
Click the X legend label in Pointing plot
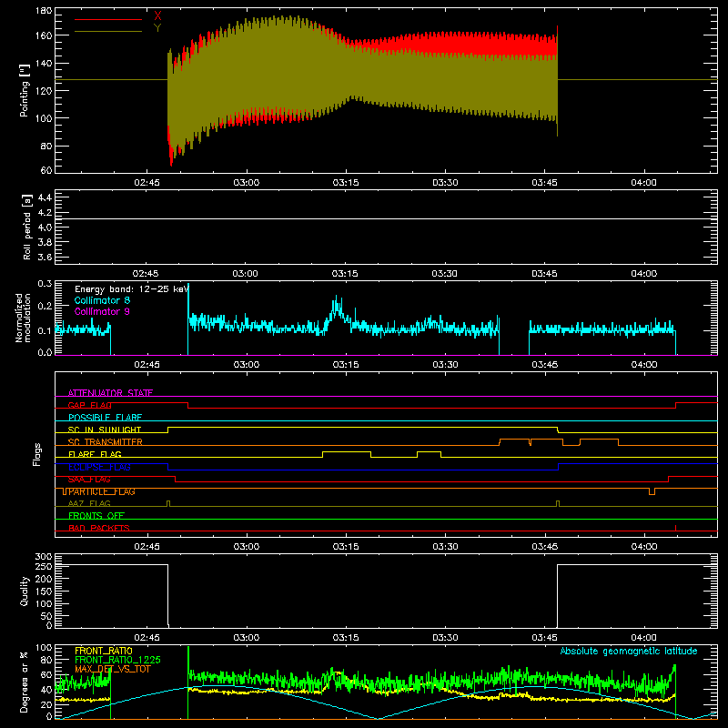(x=157, y=16)
